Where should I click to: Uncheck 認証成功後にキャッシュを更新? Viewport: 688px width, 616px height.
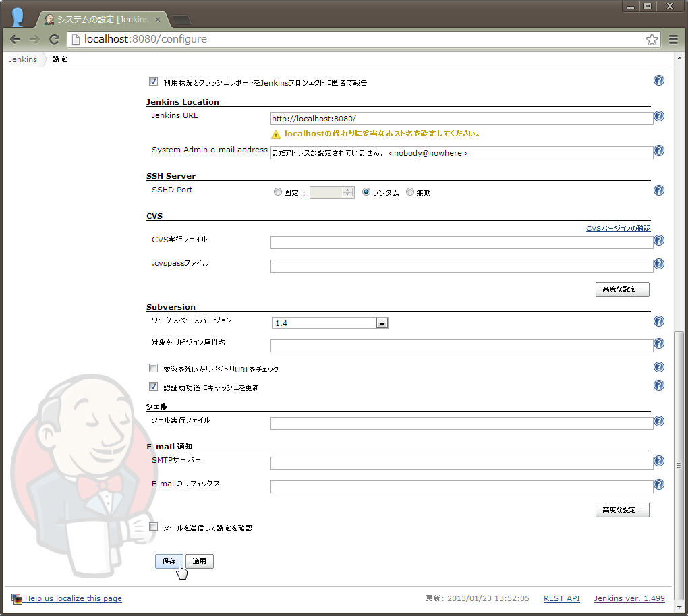click(153, 387)
